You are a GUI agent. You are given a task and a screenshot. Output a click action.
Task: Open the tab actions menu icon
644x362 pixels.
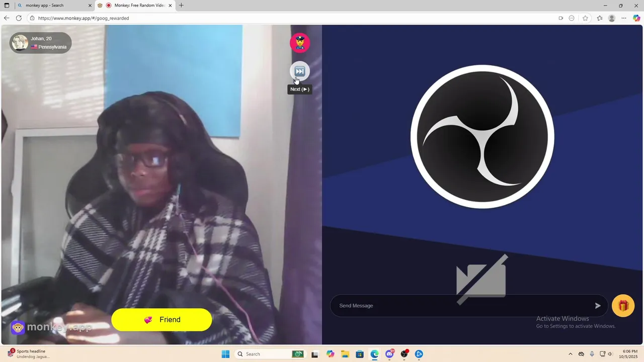[x=7, y=6]
